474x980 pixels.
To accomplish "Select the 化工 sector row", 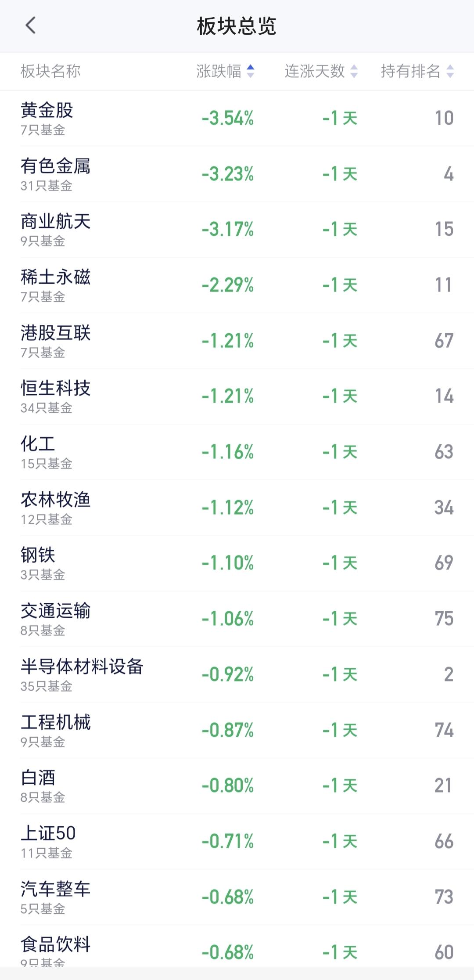I will pyautogui.click(x=237, y=452).
